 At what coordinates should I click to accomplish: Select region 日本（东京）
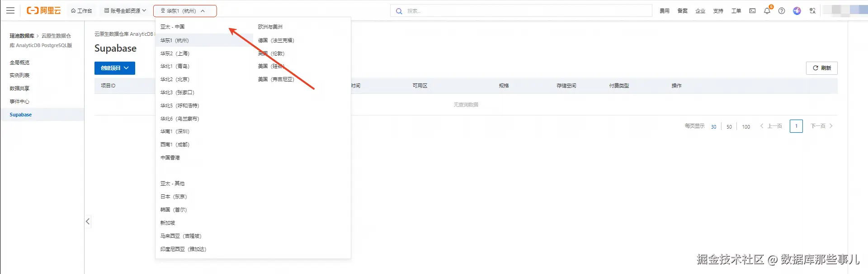(x=174, y=197)
